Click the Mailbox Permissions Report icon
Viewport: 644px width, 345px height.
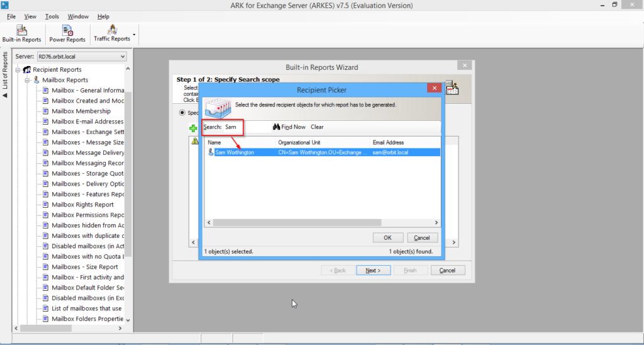click(45, 215)
